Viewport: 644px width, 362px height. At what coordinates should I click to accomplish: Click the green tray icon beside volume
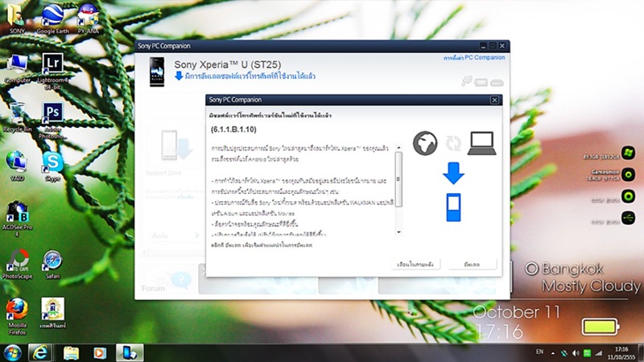(588, 353)
